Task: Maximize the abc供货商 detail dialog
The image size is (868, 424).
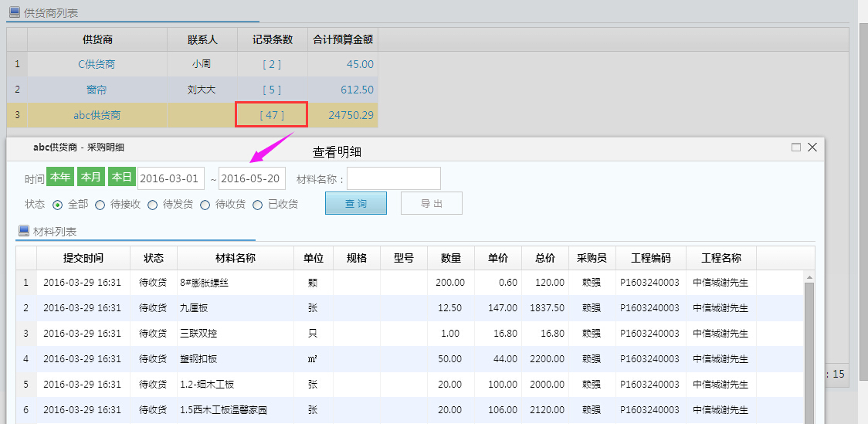Action: [795, 147]
